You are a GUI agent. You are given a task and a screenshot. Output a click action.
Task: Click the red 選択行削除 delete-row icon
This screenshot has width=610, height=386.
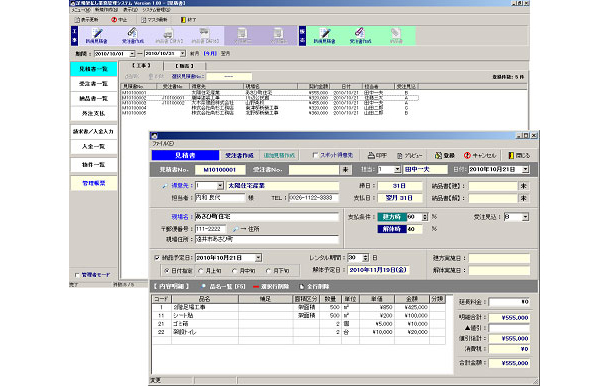[256, 287]
